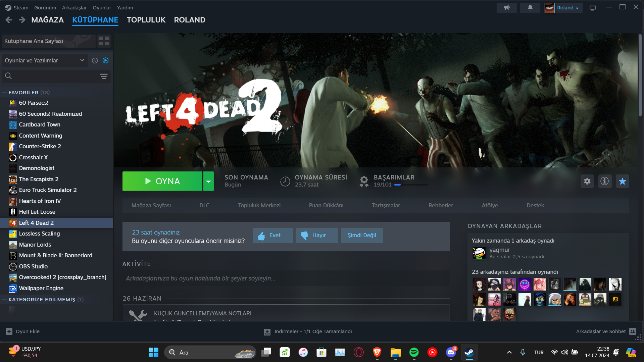Open Arkadaşlar ve Sohbet panel
This screenshot has width=644, height=362.
point(601,331)
